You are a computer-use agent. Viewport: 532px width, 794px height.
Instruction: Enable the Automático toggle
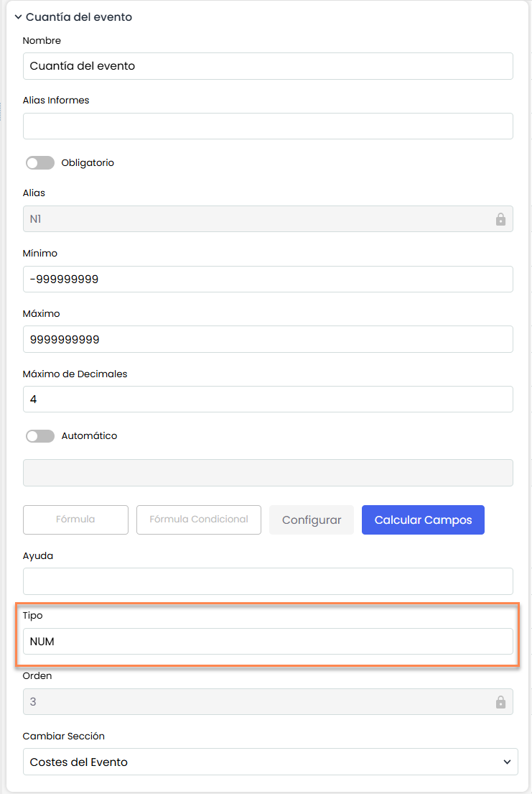(x=40, y=436)
